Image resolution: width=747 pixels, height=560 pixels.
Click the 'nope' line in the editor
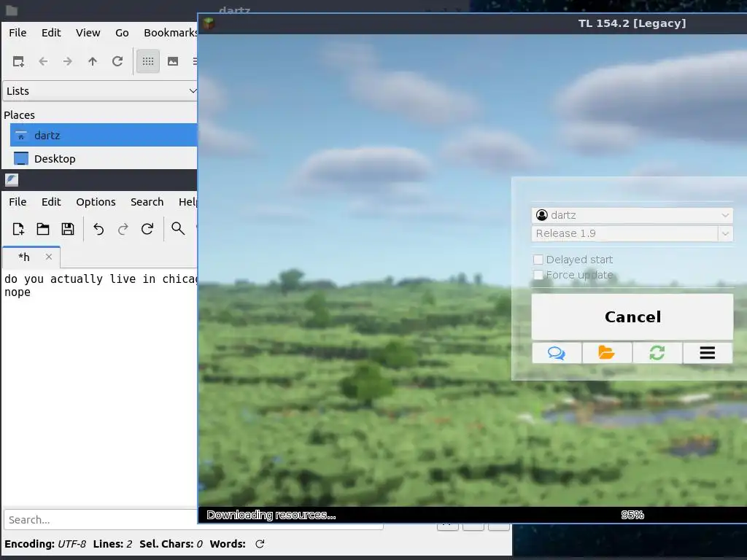point(18,292)
